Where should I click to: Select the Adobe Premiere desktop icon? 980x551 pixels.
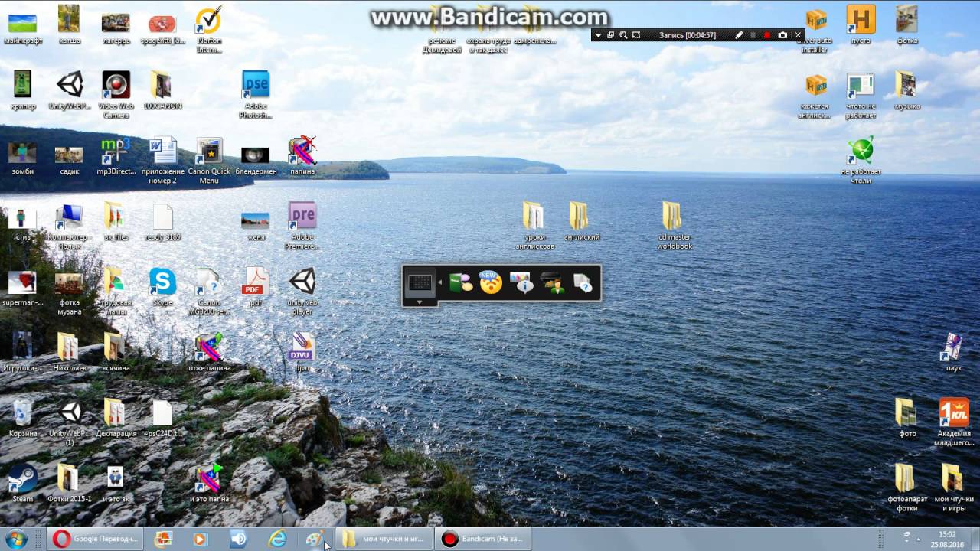[302, 226]
